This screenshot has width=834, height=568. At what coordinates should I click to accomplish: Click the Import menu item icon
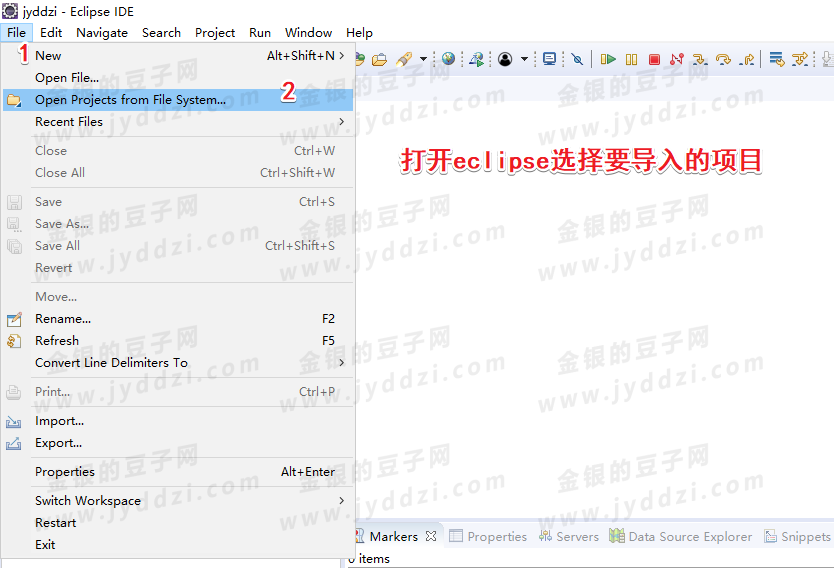click(x=14, y=421)
